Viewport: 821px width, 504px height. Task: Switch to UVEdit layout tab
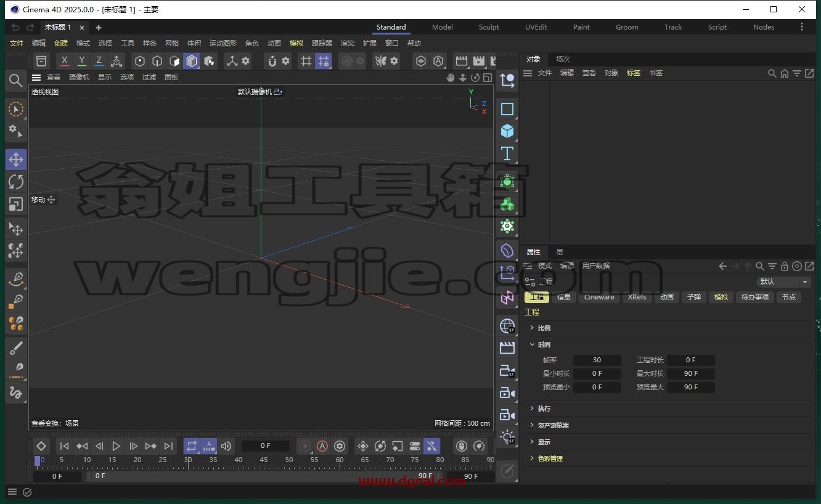[x=536, y=27]
